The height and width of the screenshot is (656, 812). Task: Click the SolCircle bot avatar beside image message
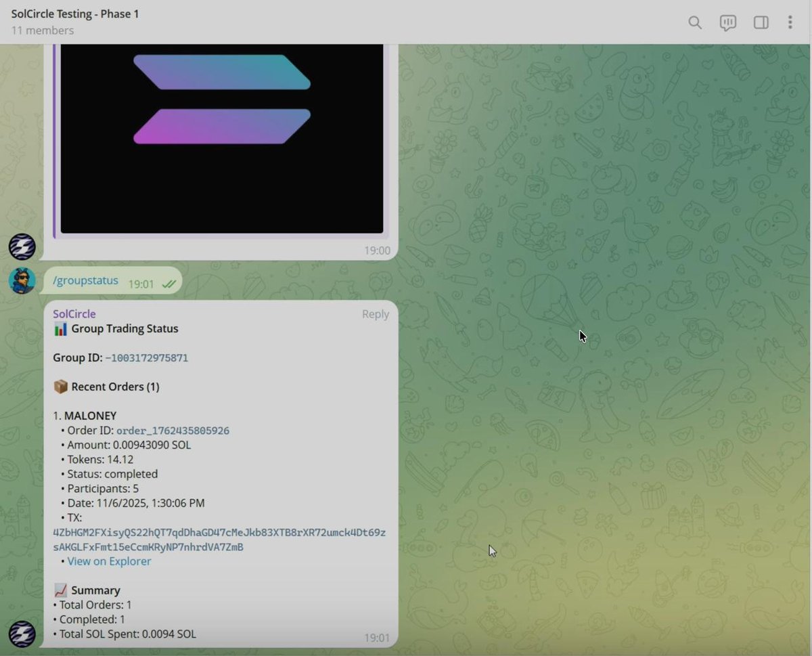(22, 246)
